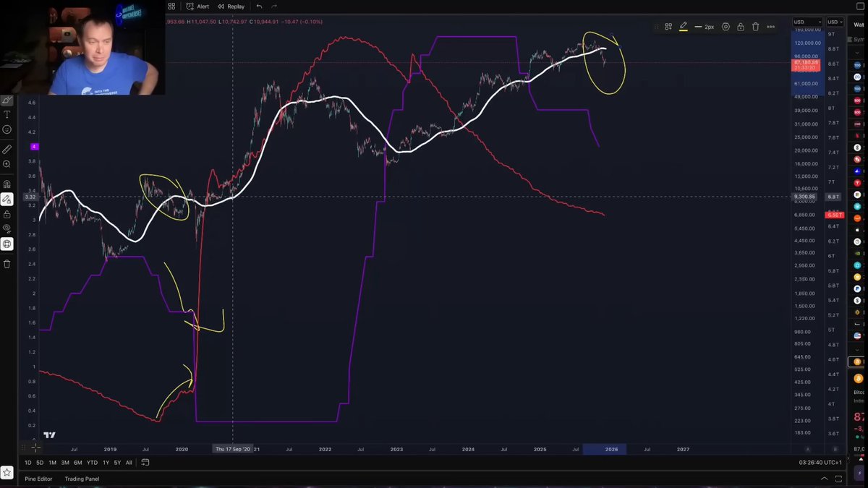Click the 3.32 left price scale label

click(x=30, y=197)
